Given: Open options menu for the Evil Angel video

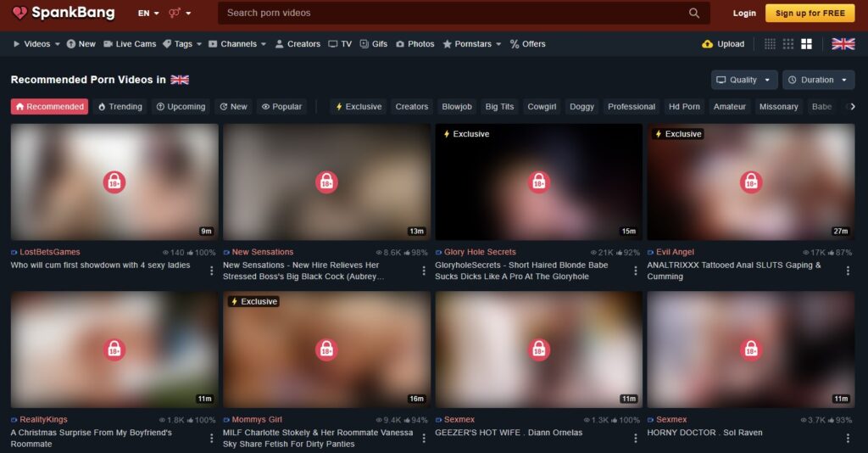Looking at the screenshot, I should (x=848, y=271).
